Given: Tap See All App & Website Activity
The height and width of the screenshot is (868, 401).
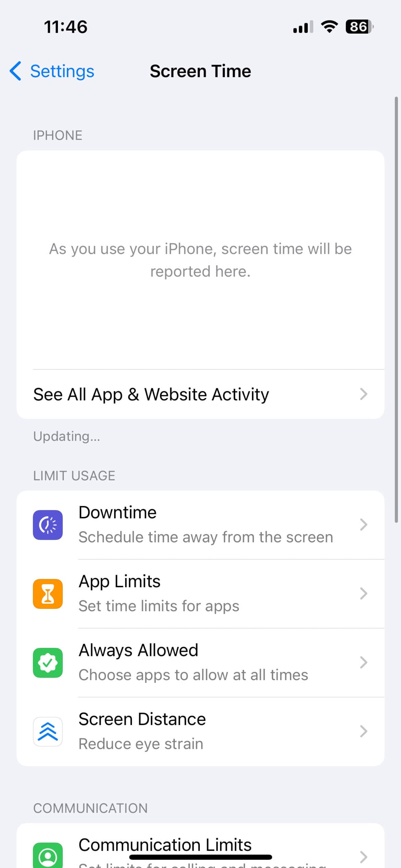Looking at the screenshot, I should (200, 394).
